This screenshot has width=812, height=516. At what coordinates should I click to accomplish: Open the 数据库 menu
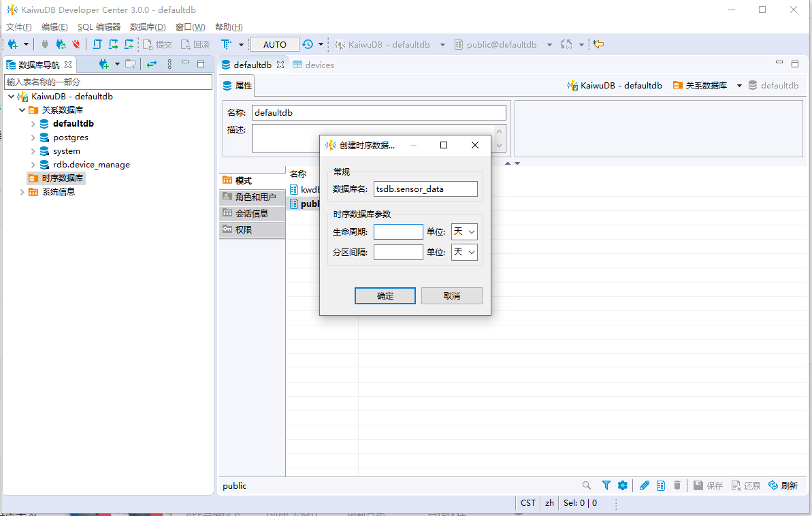[x=148, y=27]
